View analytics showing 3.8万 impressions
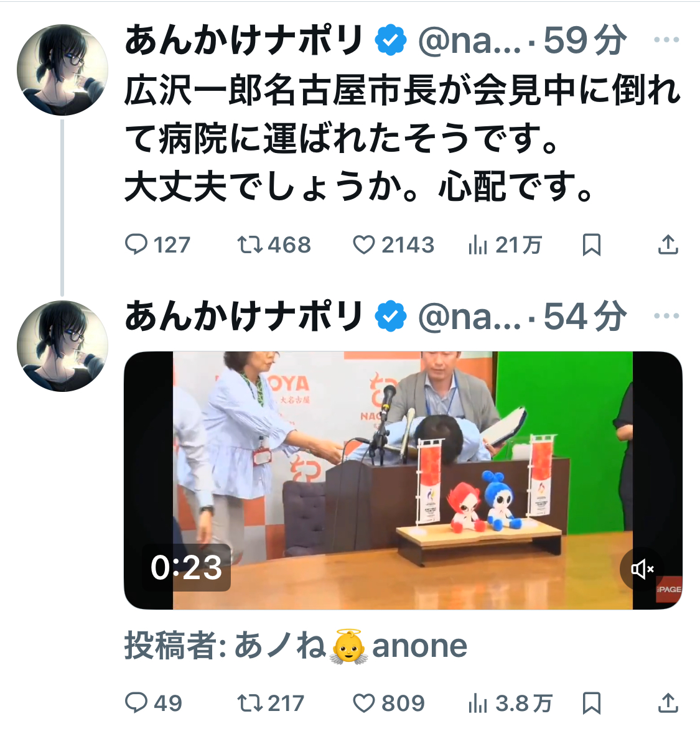The width and height of the screenshot is (700, 734). pyautogui.click(x=510, y=703)
